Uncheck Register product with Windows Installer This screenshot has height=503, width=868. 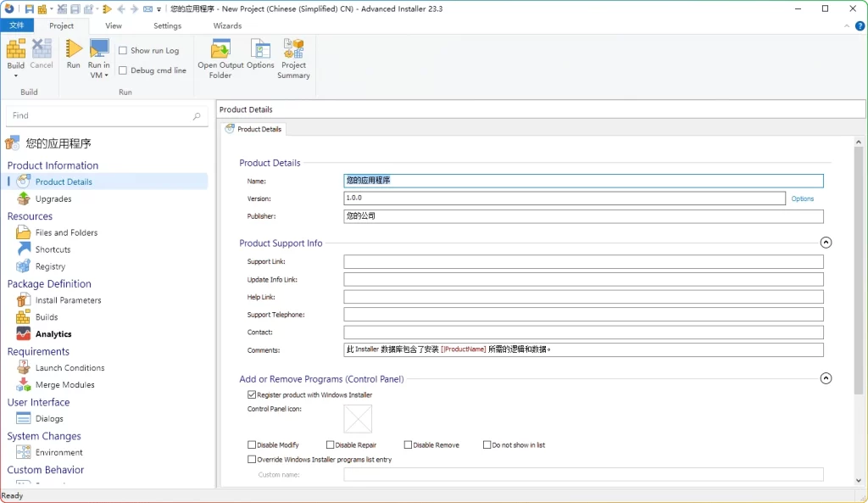(252, 394)
